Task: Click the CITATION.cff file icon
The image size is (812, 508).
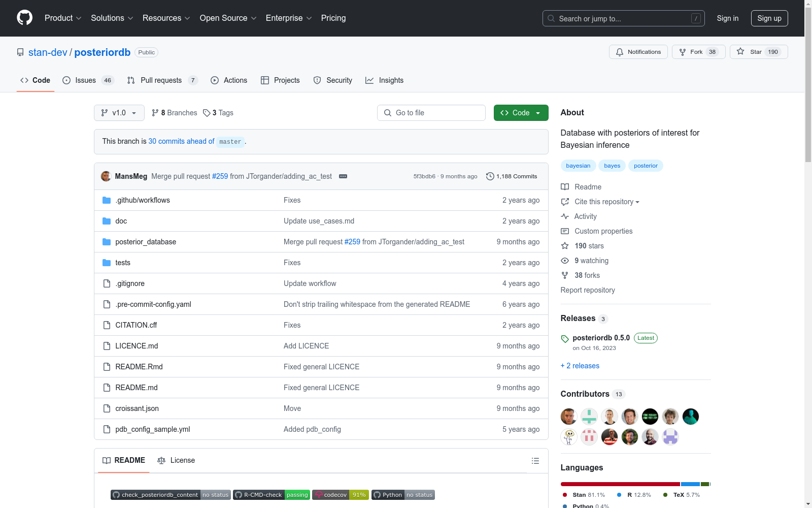Action: click(107, 325)
